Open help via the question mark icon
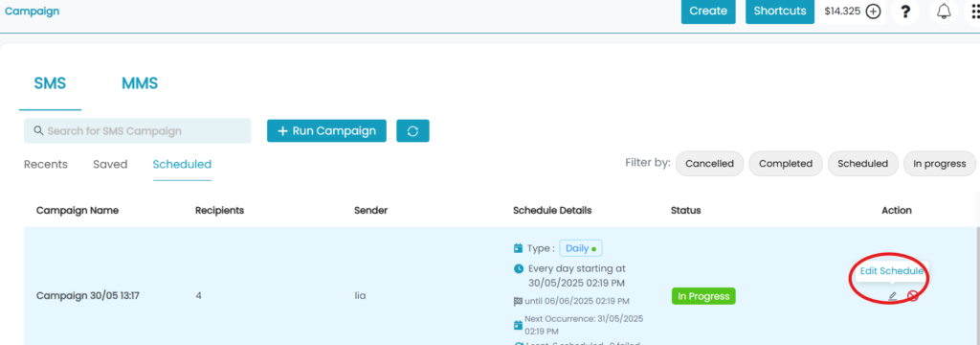Screen dimensions: 980x345 click(904, 11)
